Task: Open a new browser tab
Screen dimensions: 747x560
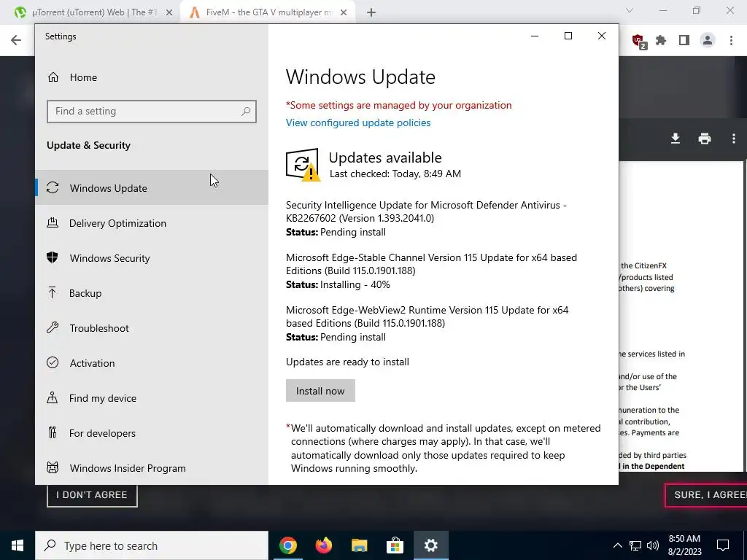Action: pos(371,13)
